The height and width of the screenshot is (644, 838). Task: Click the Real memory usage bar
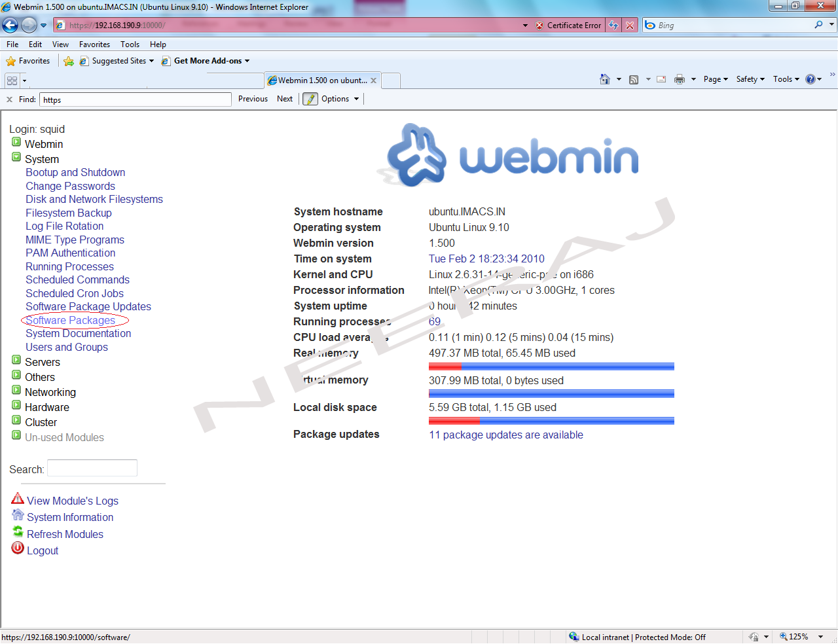[551, 367]
